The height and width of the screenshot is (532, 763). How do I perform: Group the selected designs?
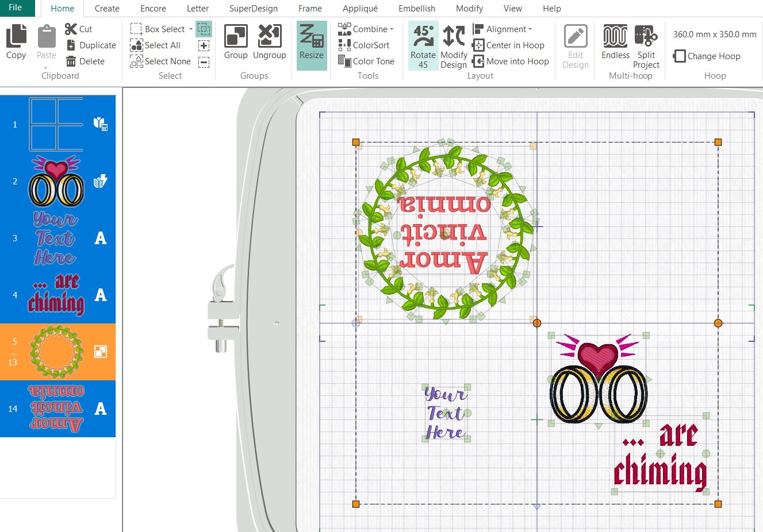(236, 42)
